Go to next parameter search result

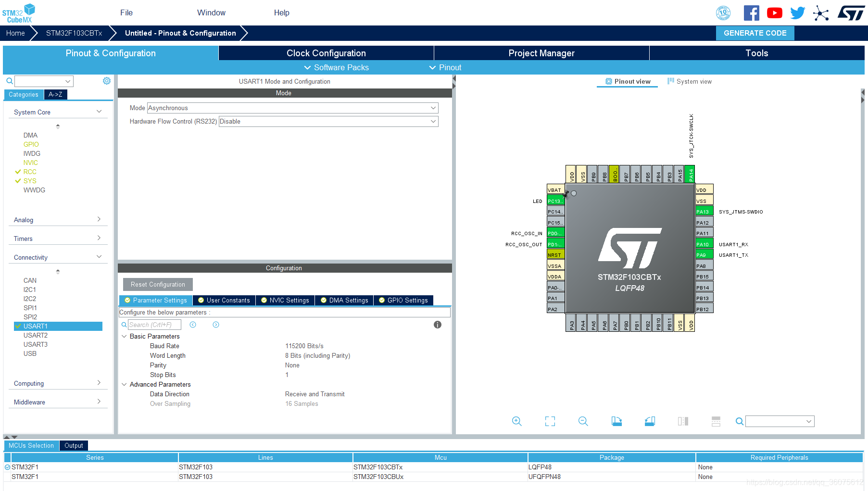(216, 325)
